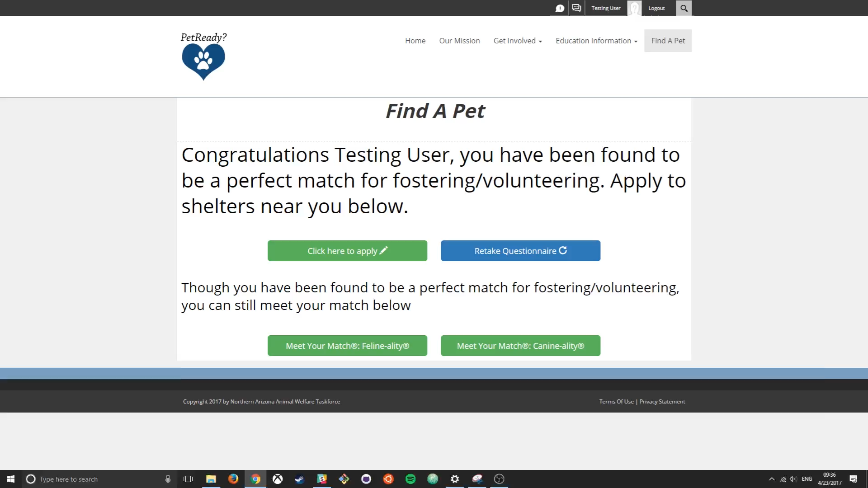Expand the Education Information dropdown

click(597, 41)
